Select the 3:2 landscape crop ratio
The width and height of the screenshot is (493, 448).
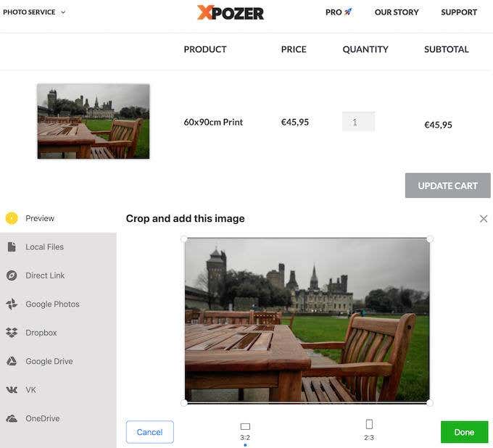pyautogui.click(x=245, y=430)
